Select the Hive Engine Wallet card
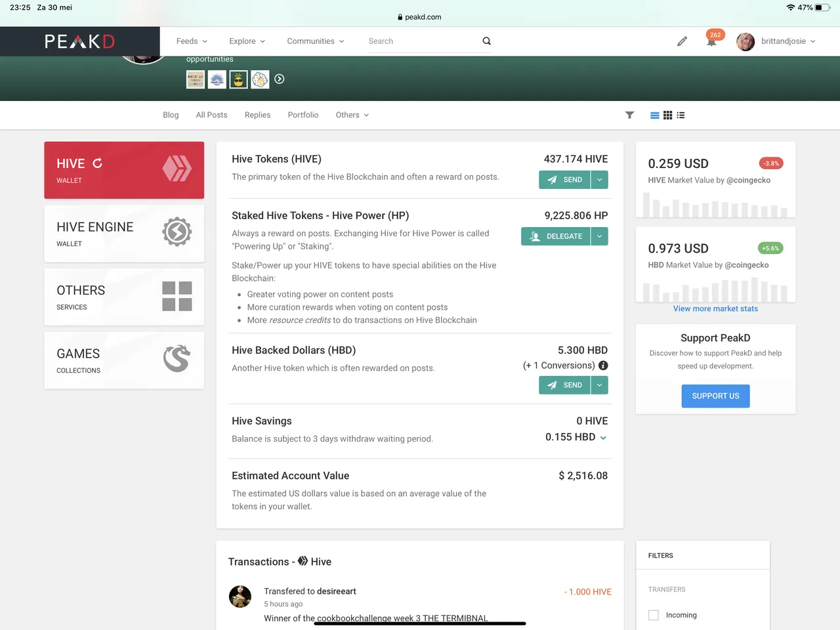 pos(124,234)
